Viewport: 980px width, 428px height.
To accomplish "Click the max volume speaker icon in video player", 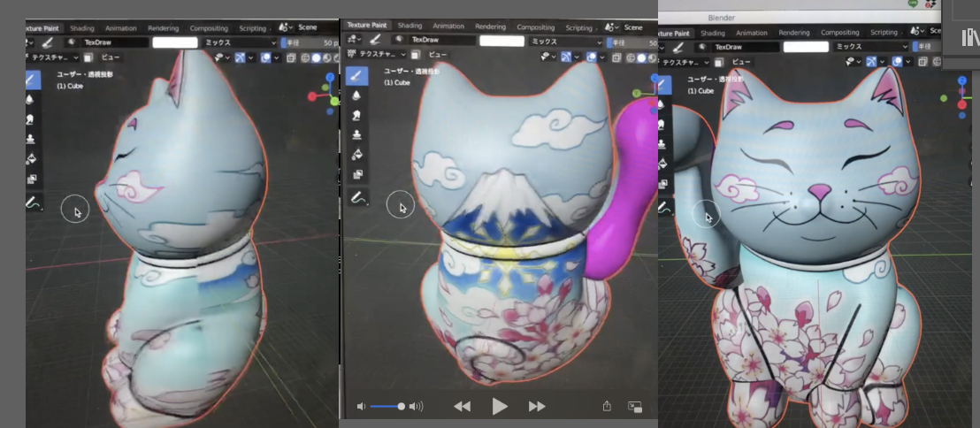I will pyautogui.click(x=416, y=407).
